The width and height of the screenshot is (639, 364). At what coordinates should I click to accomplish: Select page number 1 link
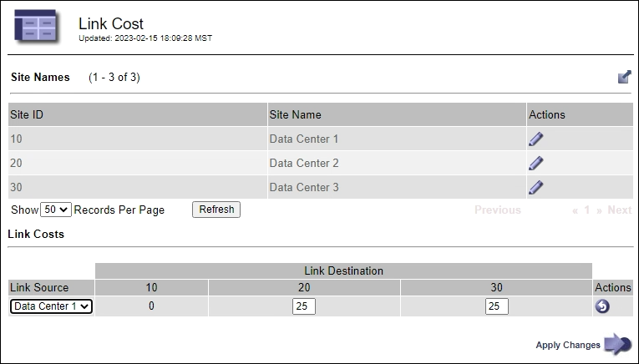pyautogui.click(x=587, y=210)
